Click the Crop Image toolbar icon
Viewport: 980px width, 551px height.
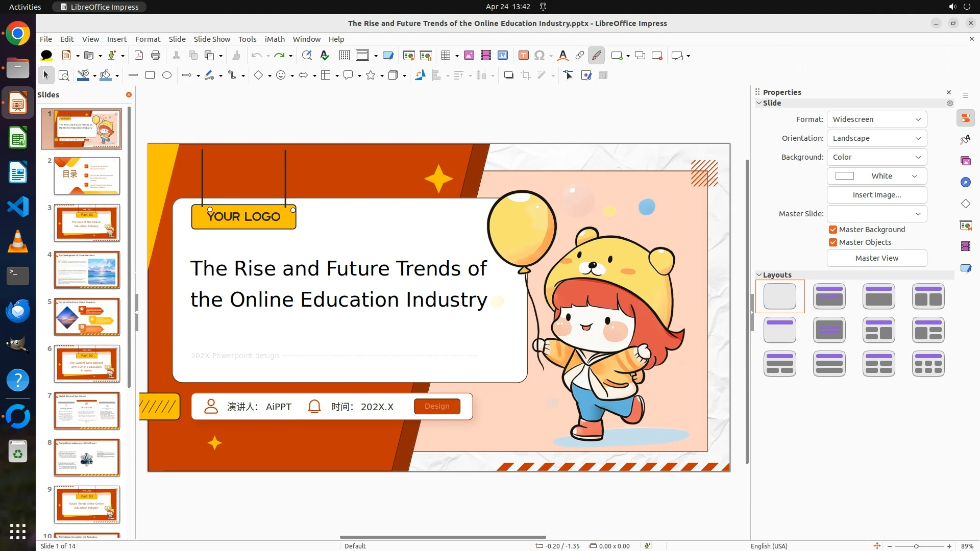pos(526,76)
